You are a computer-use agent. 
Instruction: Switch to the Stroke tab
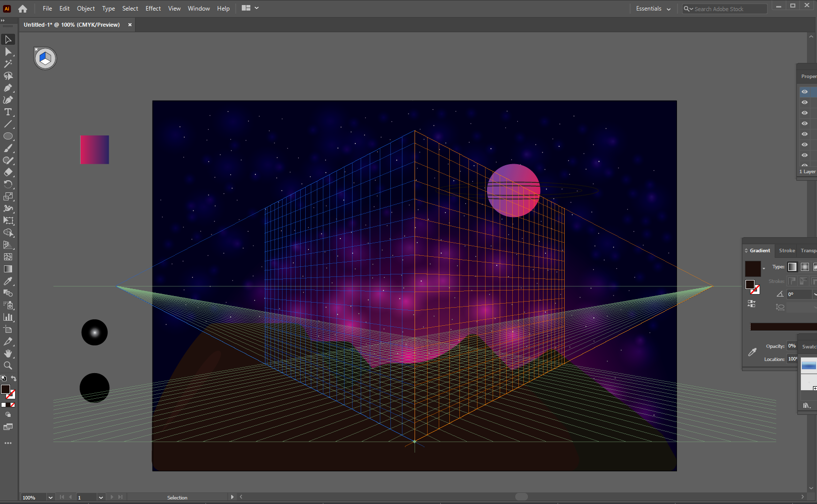click(x=786, y=250)
